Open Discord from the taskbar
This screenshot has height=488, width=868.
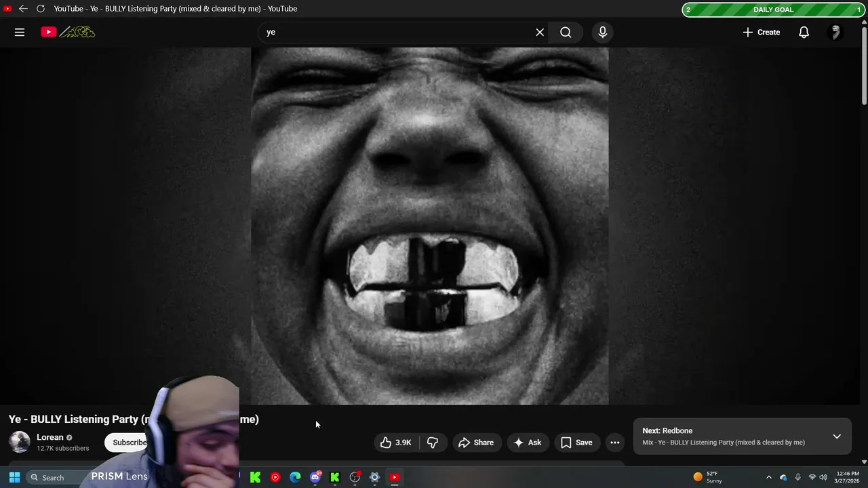point(315,477)
